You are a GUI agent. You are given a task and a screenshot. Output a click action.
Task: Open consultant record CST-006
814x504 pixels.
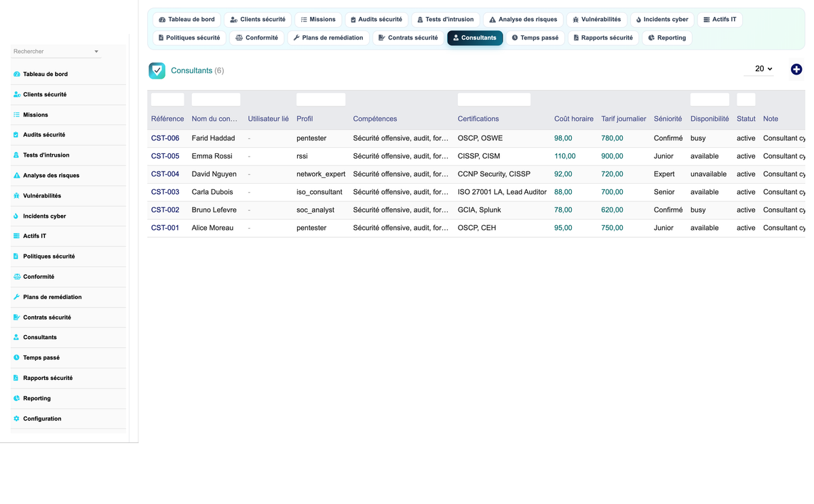coord(166,138)
